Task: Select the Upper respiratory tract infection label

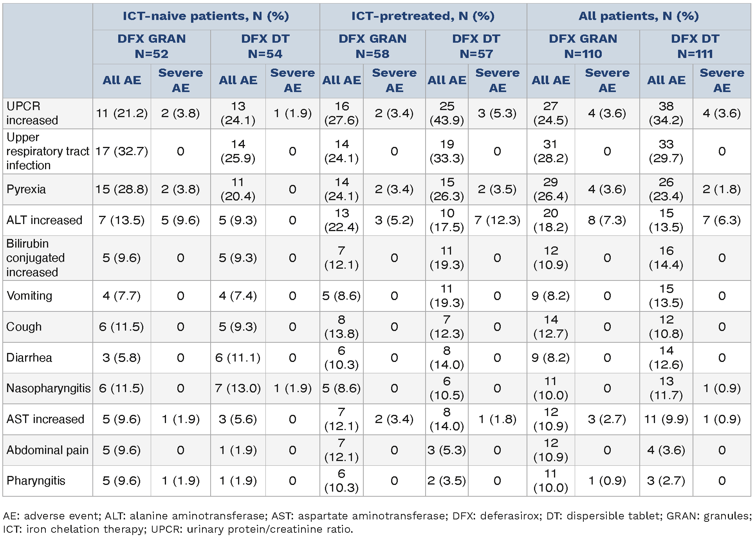Action: pos(47,151)
